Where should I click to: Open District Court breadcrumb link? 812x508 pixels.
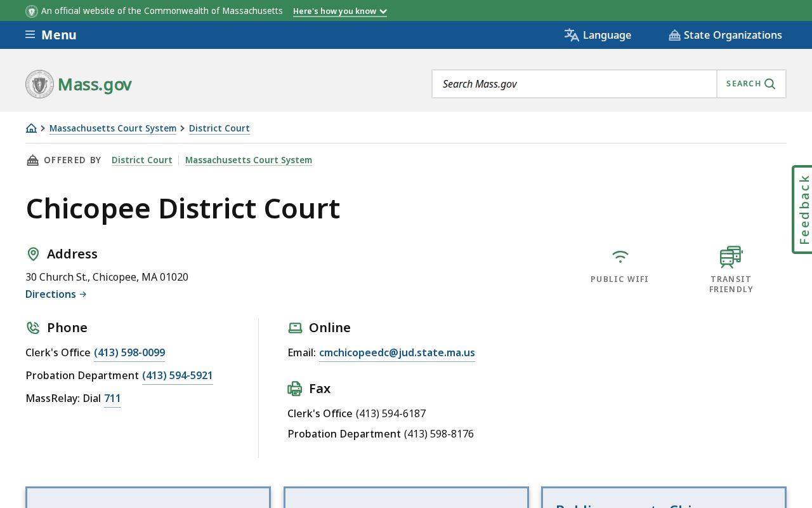(x=219, y=128)
